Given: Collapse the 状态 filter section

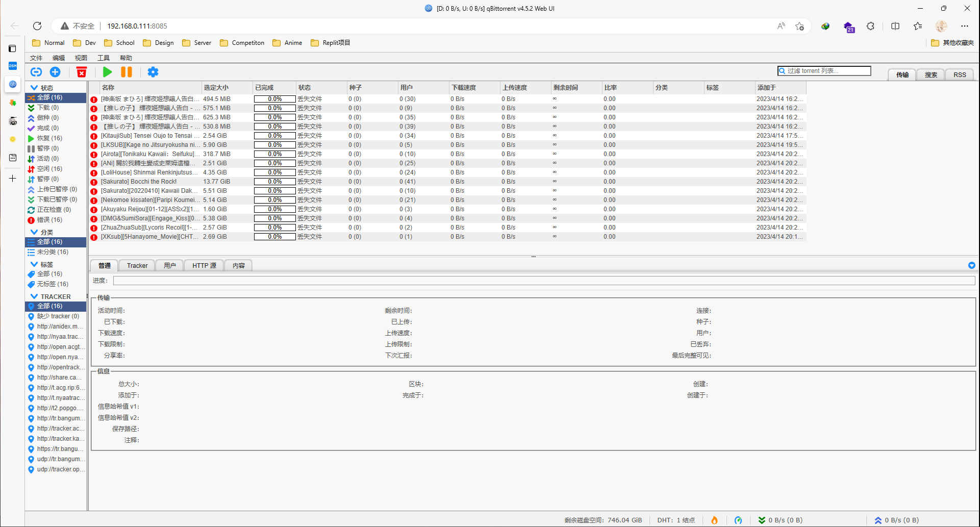Looking at the screenshot, I should click(x=34, y=88).
